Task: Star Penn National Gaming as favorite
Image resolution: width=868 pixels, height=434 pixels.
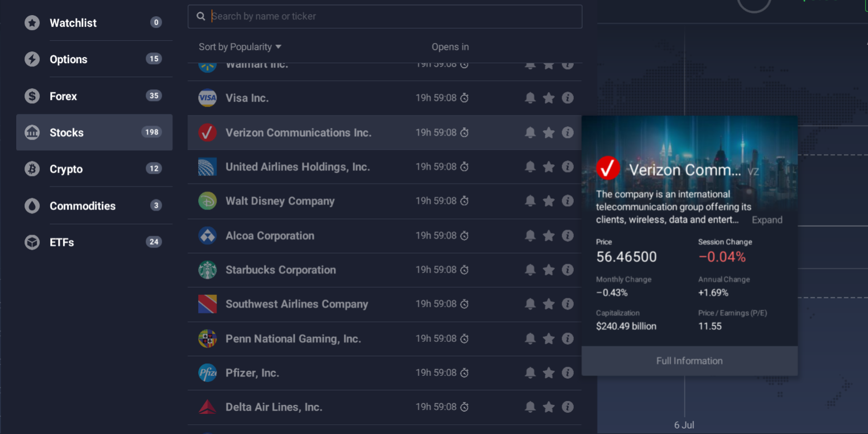Action: 549,338
